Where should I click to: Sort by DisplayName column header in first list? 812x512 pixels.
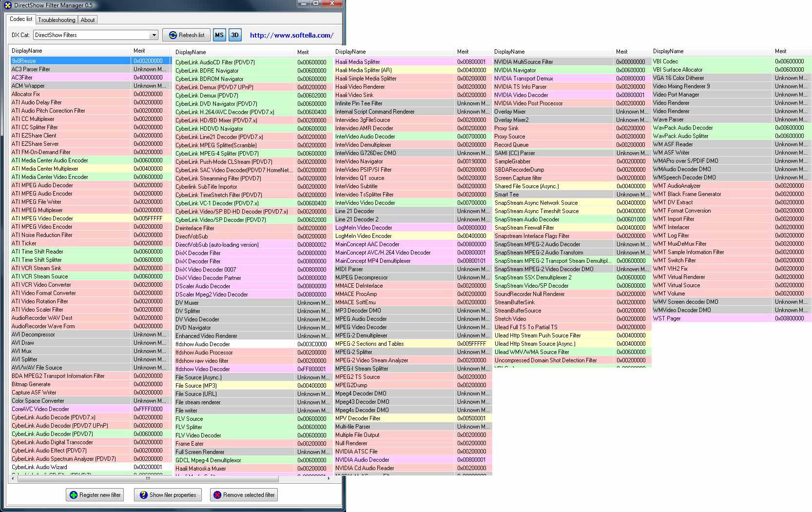coord(71,51)
